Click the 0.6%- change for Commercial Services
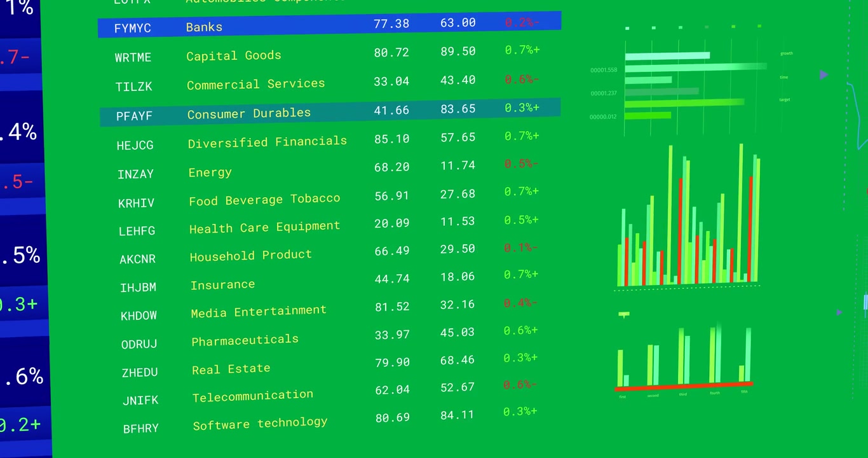 pyautogui.click(x=522, y=79)
